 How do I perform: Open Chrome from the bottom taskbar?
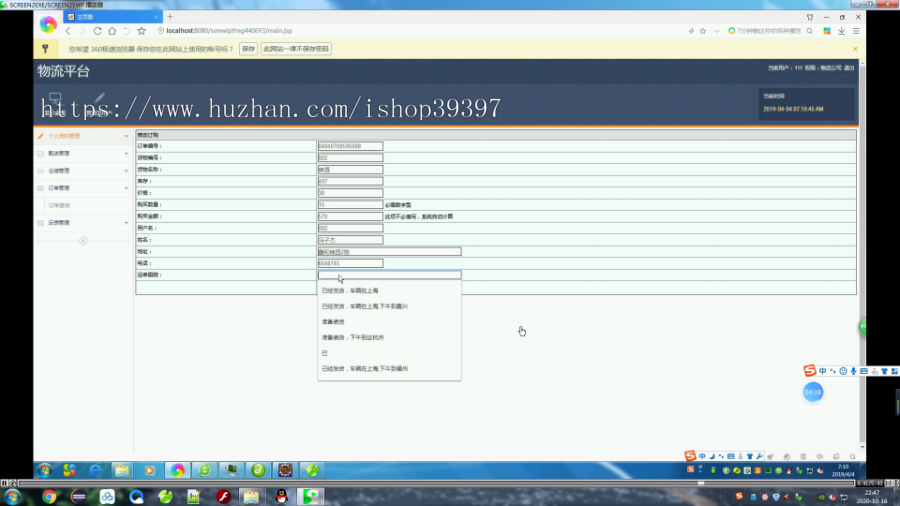click(x=49, y=497)
